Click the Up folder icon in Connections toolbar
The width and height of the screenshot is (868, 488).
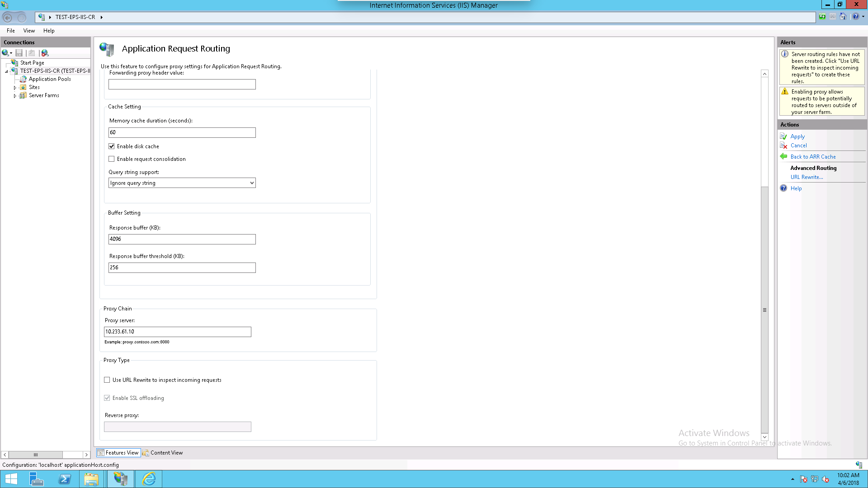32,53
